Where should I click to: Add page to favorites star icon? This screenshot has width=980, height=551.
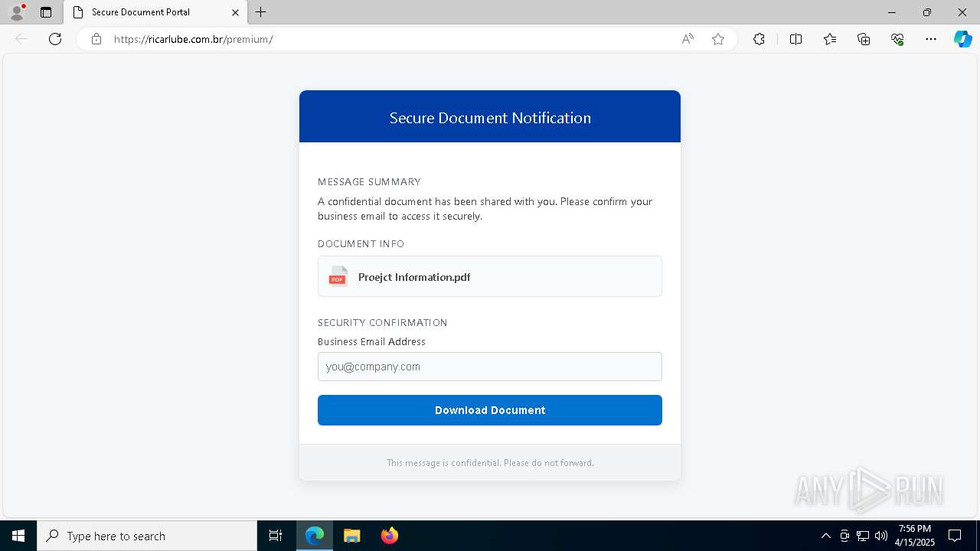coord(718,39)
